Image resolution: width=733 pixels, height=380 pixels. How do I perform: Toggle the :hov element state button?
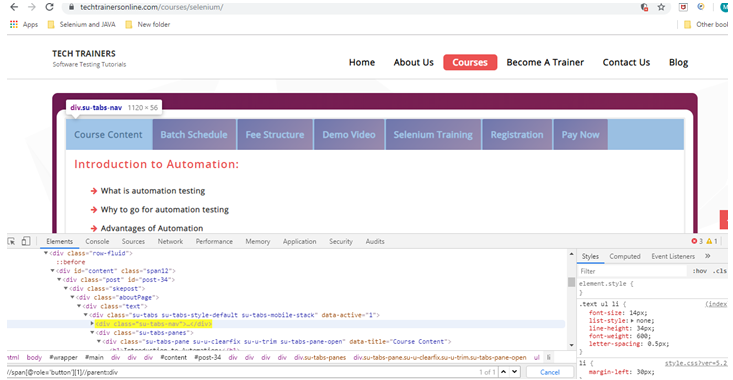coord(700,271)
